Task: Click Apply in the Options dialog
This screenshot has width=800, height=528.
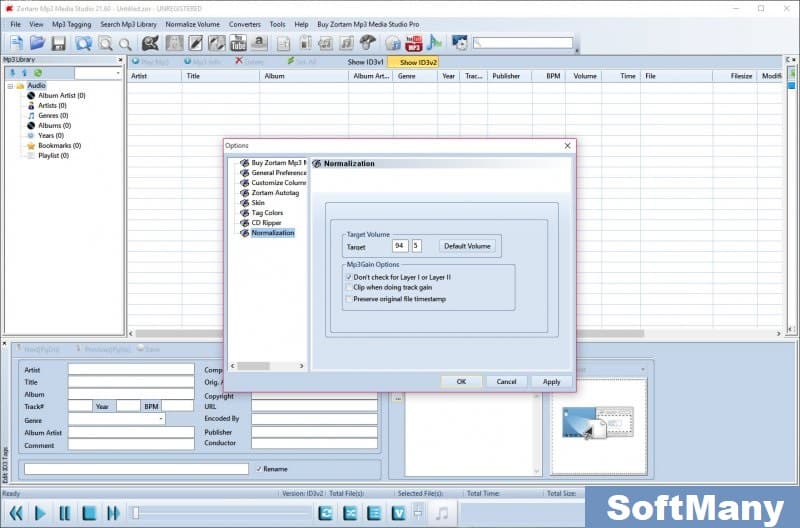Action: pos(551,382)
